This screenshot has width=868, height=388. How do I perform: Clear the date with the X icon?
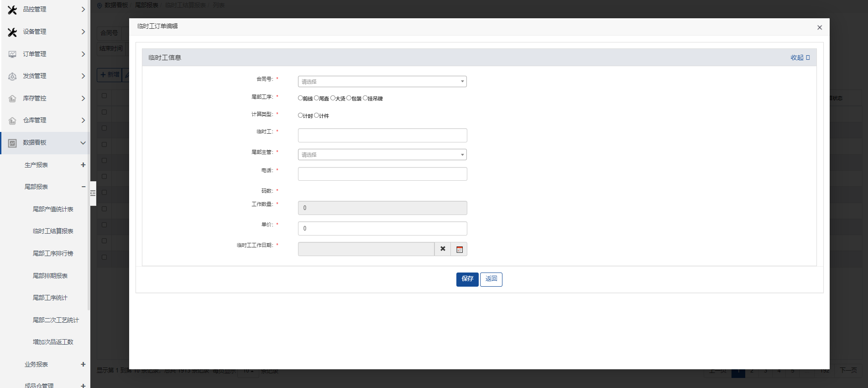(x=442, y=249)
